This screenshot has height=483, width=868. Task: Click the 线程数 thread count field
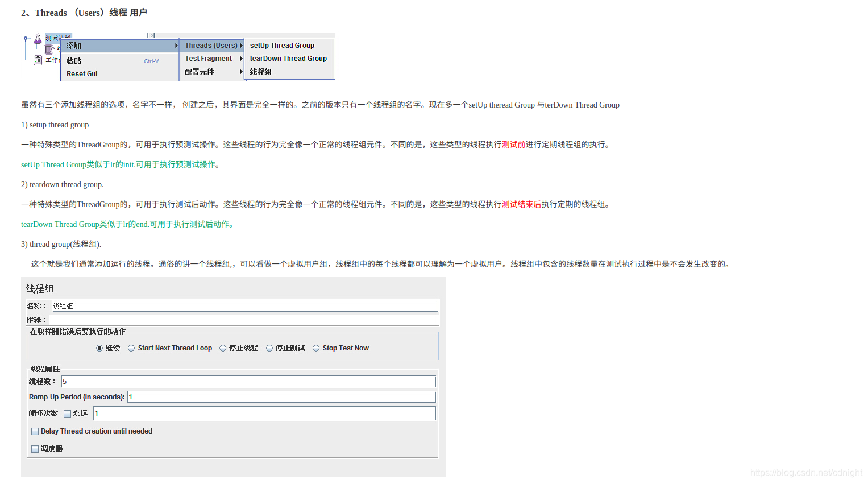click(248, 382)
